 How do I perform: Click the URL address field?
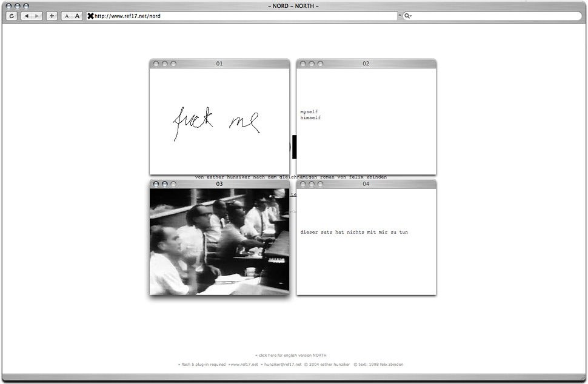[x=242, y=16]
